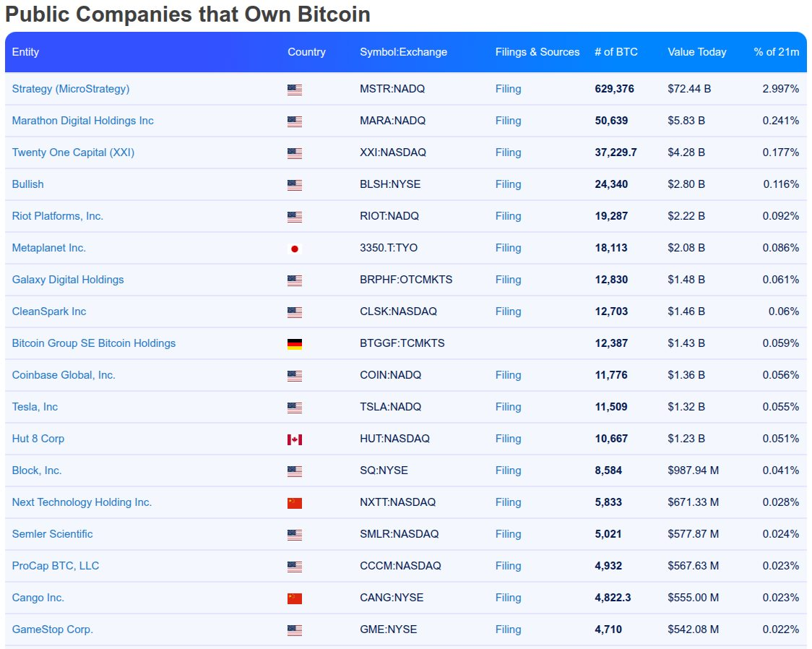Open the GameStop Corp. link
This screenshot has height=649, width=812.
[53, 629]
